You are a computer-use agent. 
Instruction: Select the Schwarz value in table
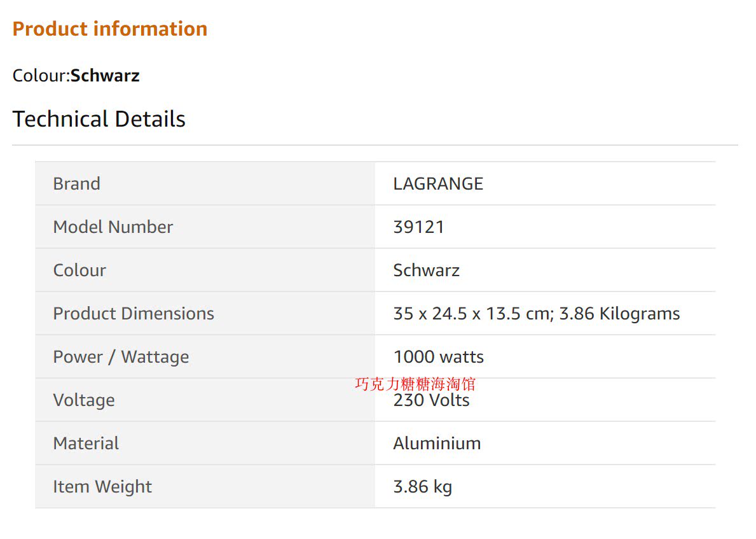(426, 270)
